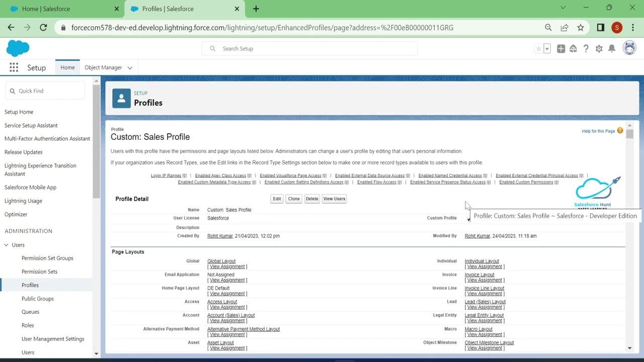Open the Global Actions plus icon
The width and height of the screenshot is (644, 362).
(560, 49)
